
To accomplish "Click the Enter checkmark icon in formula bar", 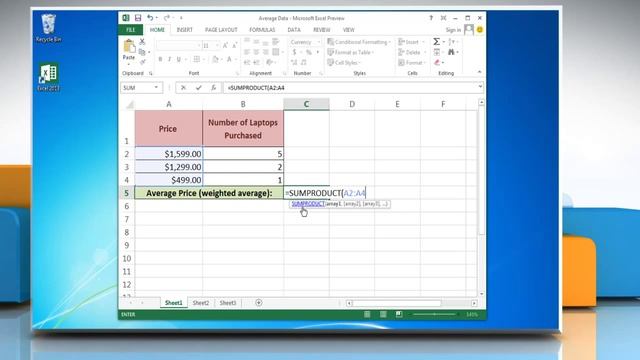I will tap(198, 88).
